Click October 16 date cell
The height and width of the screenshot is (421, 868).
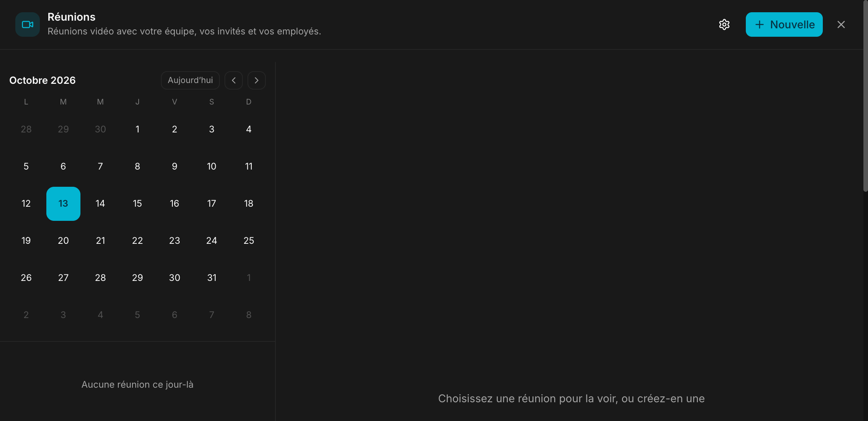[x=175, y=204]
